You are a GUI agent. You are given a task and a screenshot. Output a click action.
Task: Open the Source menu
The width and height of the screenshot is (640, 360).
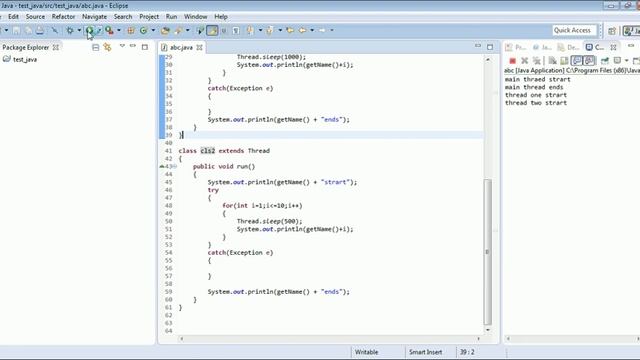[35, 17]
